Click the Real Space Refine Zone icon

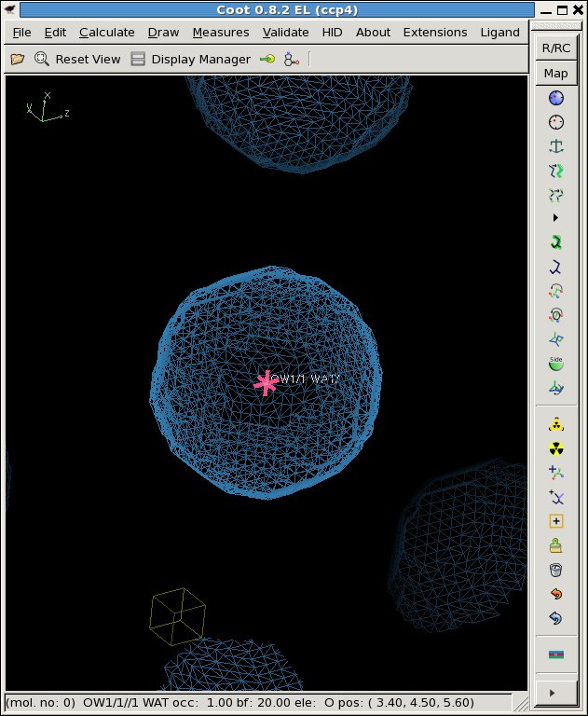(556, 98)
